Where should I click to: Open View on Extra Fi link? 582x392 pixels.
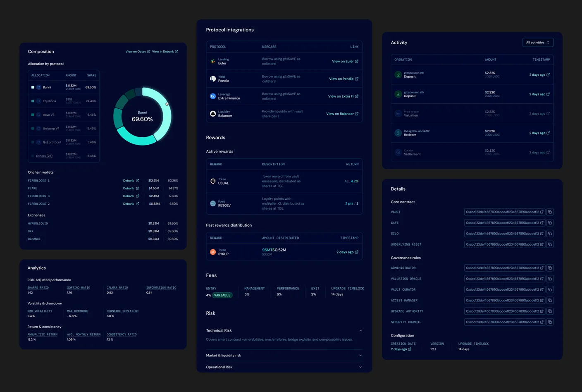pyautogui.click(x=343, y=96)
